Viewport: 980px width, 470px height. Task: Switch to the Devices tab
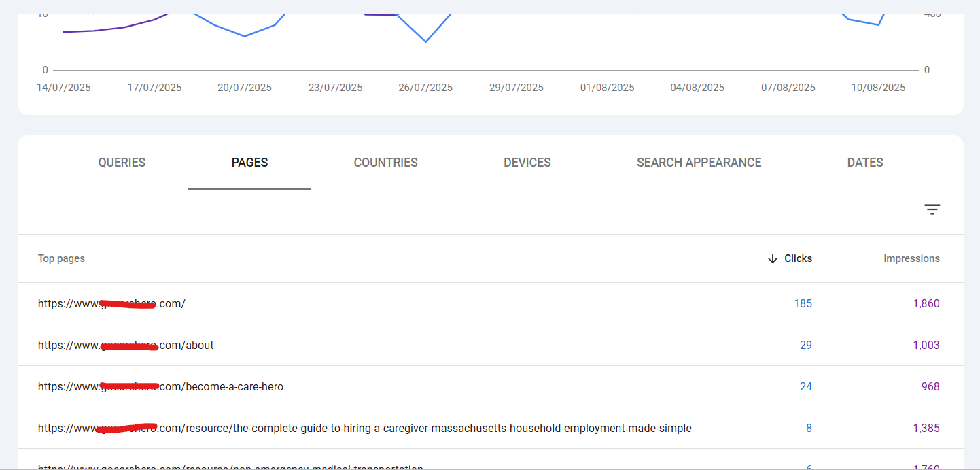527,163
